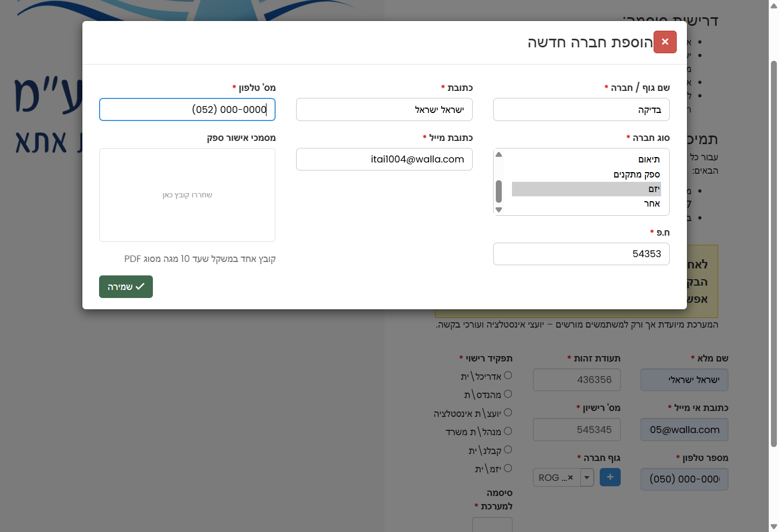Click the company type list scrollbar thumb
Image resolution: width=779 pixels, height=532 pixels.
pos(499,191)
